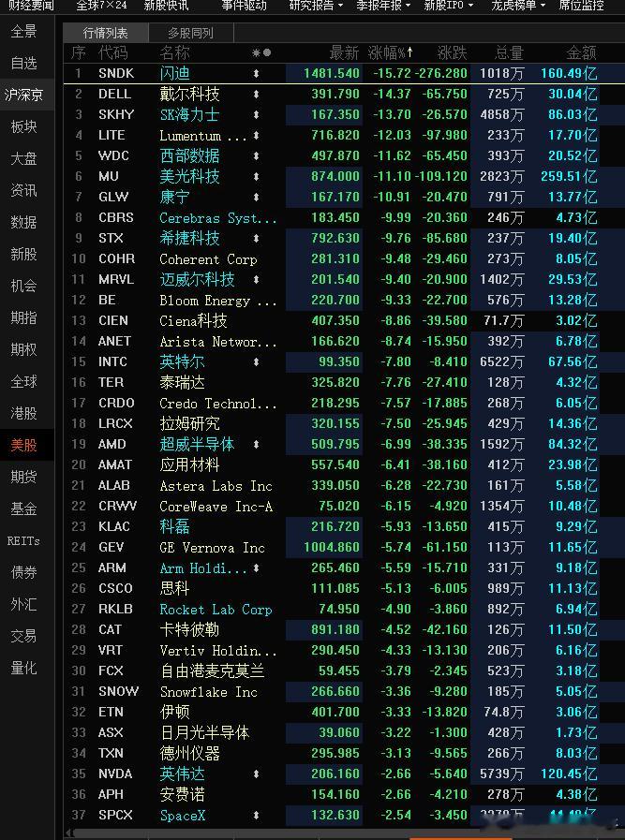Open the 新股IPO dropdown
625x840 pixels.
tap(449, 6)
